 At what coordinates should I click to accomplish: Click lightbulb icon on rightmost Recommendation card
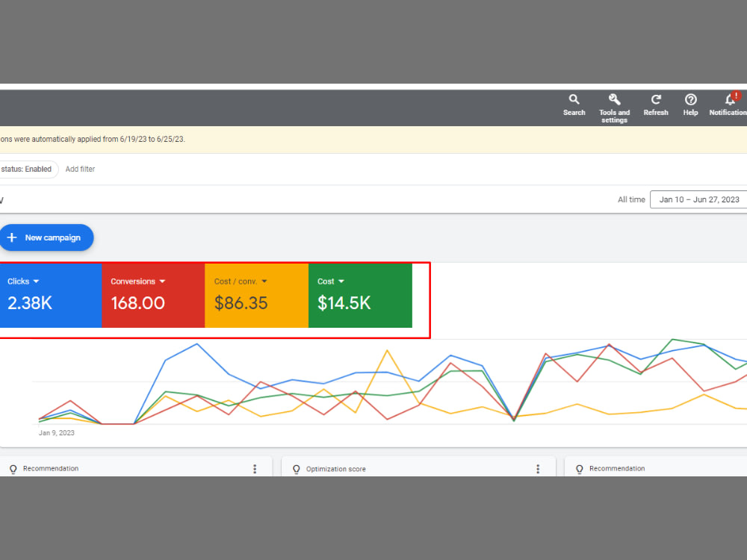pos(580,469)
